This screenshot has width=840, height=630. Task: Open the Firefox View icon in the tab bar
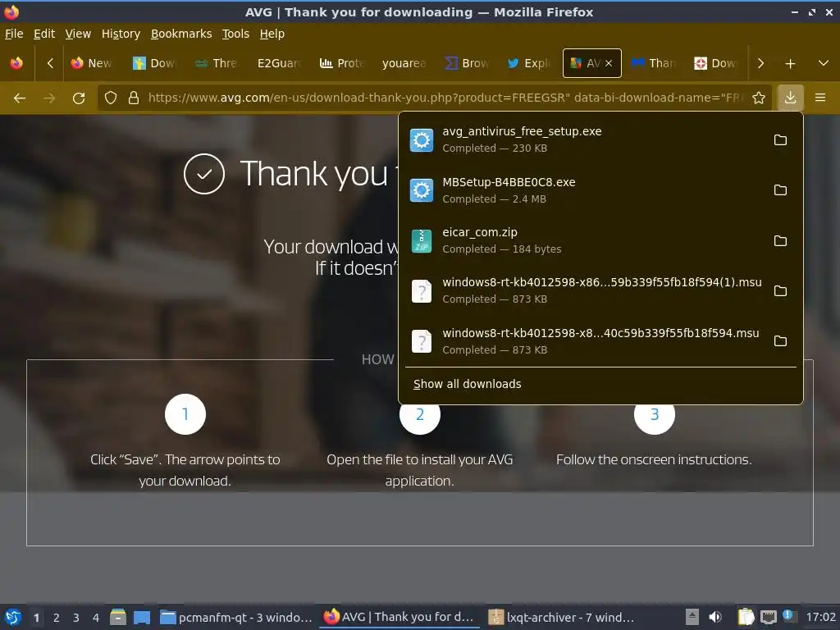point(16,63)
